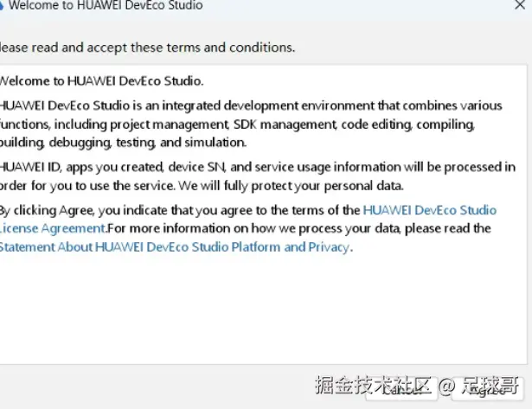The width and height of the screenshot is (532, 409).
Task: Open the Statement About Platform and Privacy link
Action: 173,247
